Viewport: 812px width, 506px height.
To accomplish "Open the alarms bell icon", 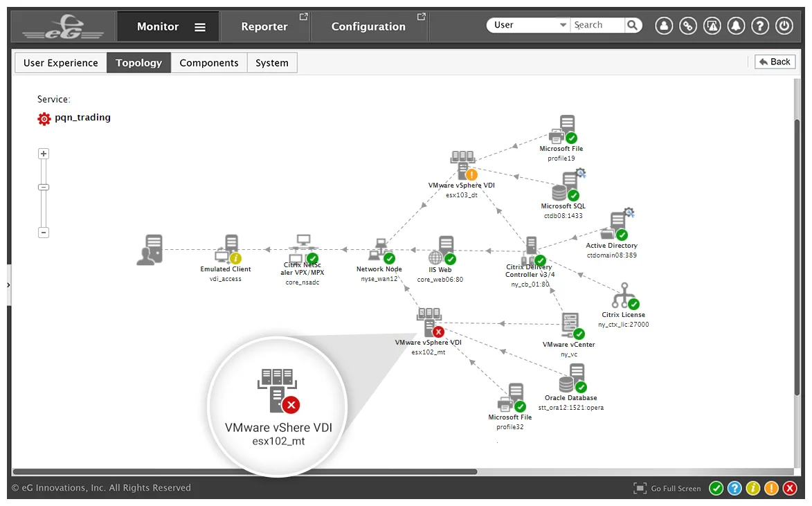I will point(736,26).
